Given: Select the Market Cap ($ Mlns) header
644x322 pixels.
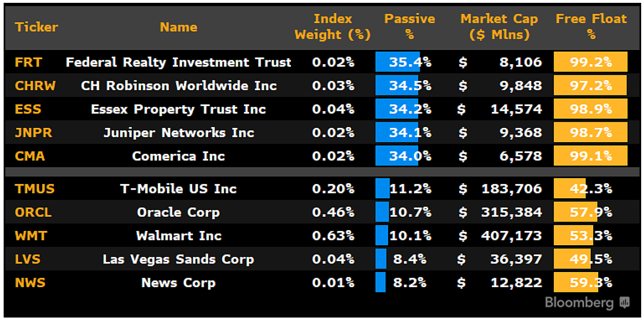Looking at the screenshot, I should [499, 27].
